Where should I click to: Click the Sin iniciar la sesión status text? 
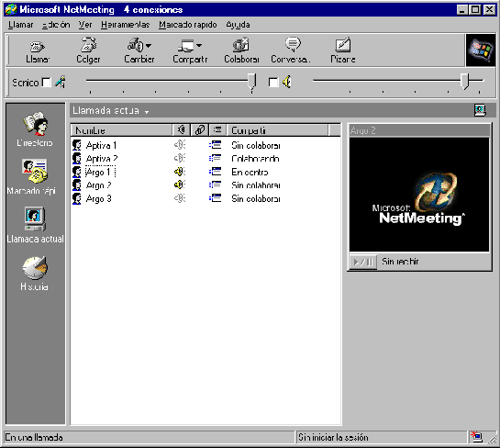pyautogui.click(x=333, y=438)
